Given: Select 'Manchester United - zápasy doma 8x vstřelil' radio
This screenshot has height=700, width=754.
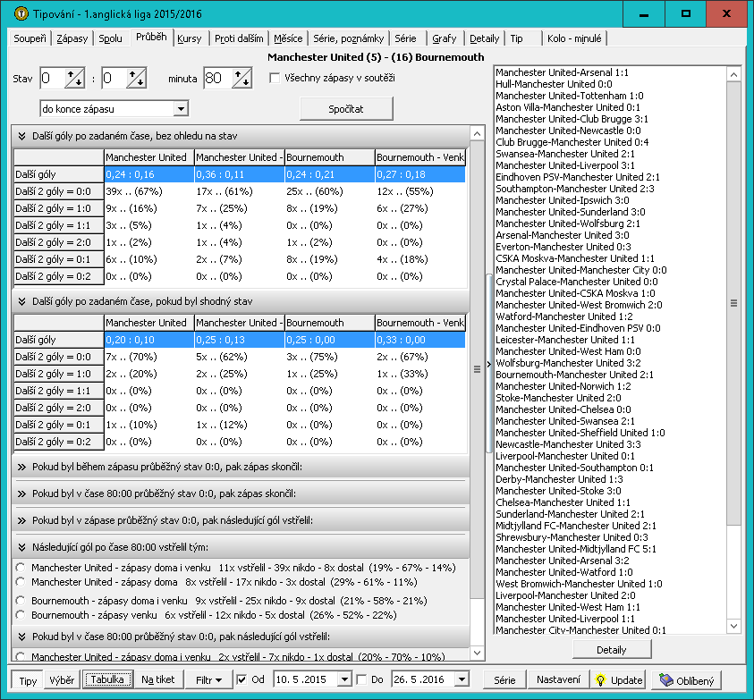Looking at the screenshot, I should point(21,582).
